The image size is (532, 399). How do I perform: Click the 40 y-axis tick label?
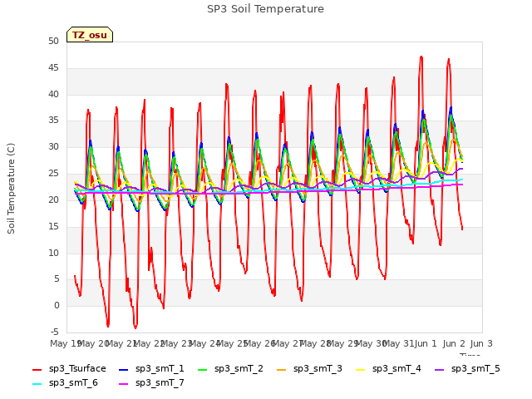(53, 94)
